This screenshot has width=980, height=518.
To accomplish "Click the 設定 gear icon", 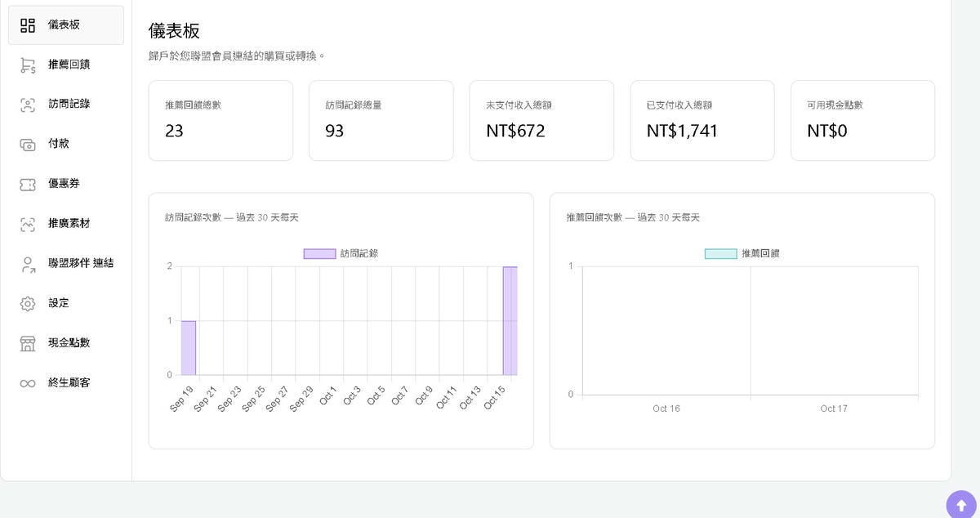I will tap(28, 304).
